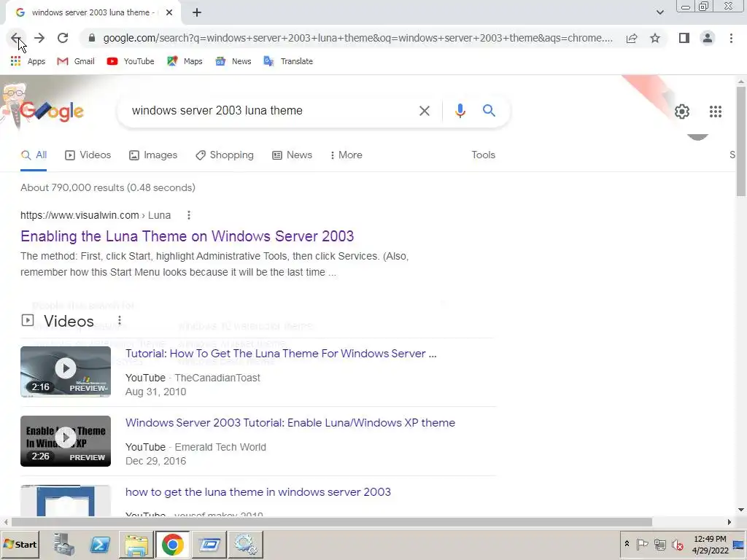Open the Chrome side panel icon
Screen dimensions: 747x560
coord(684,38)
